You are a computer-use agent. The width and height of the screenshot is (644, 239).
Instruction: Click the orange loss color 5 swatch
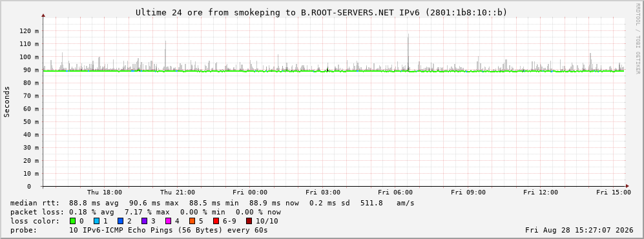192,221
